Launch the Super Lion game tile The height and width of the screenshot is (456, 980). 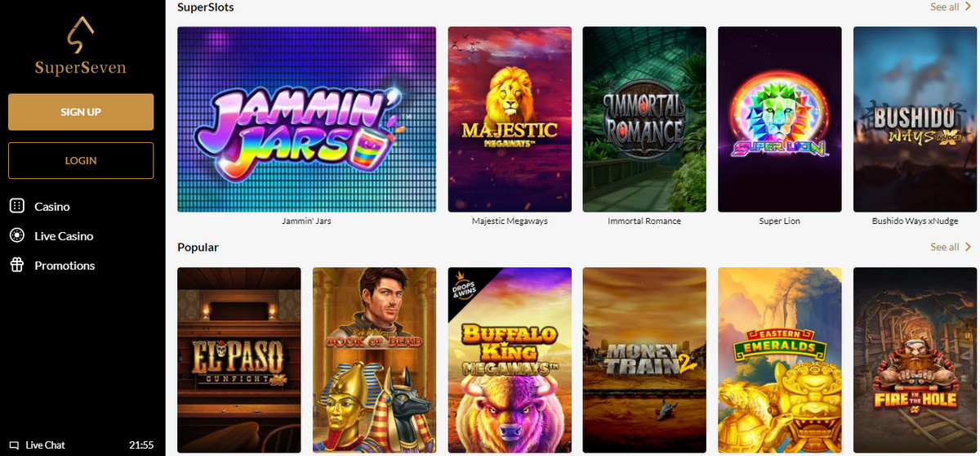[780, 119]
